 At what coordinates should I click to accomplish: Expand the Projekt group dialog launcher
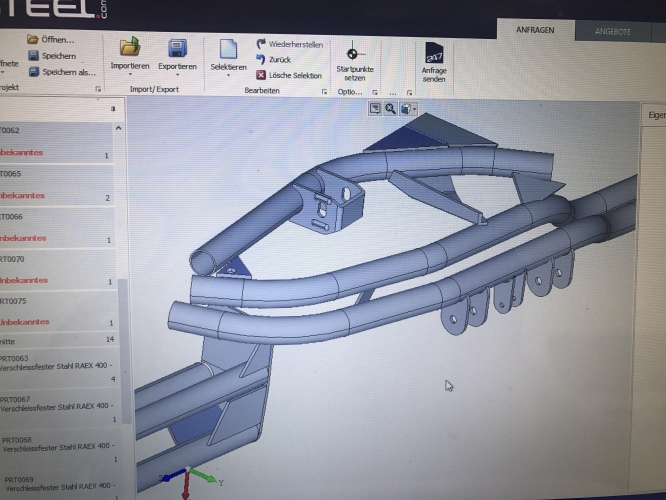coord(98,90)
